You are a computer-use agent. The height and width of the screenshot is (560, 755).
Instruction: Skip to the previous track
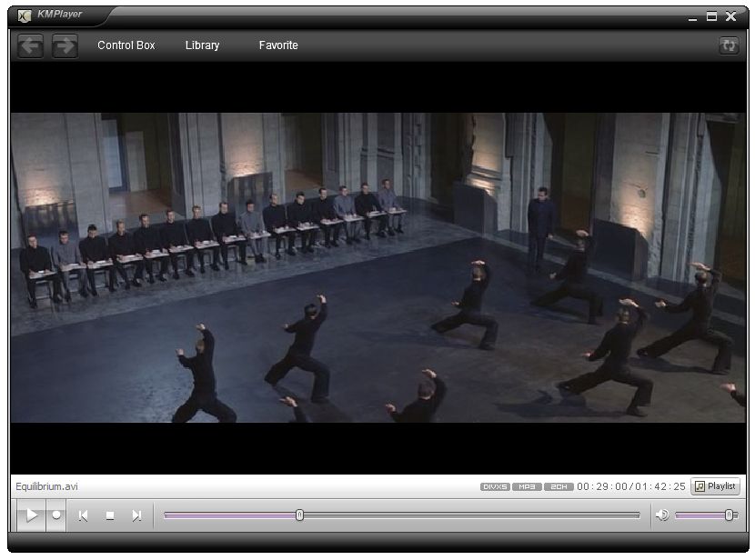pos(83,515)
